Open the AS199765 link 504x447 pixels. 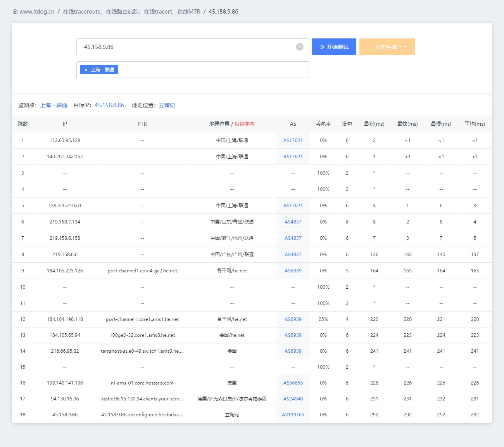point(293,415)
